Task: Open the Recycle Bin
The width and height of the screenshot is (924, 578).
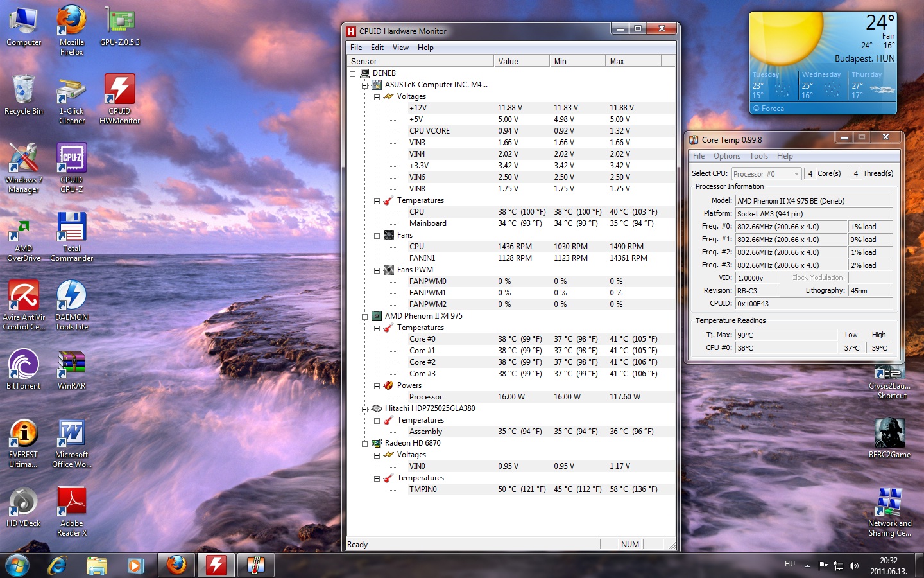Action: coord(24,95)
